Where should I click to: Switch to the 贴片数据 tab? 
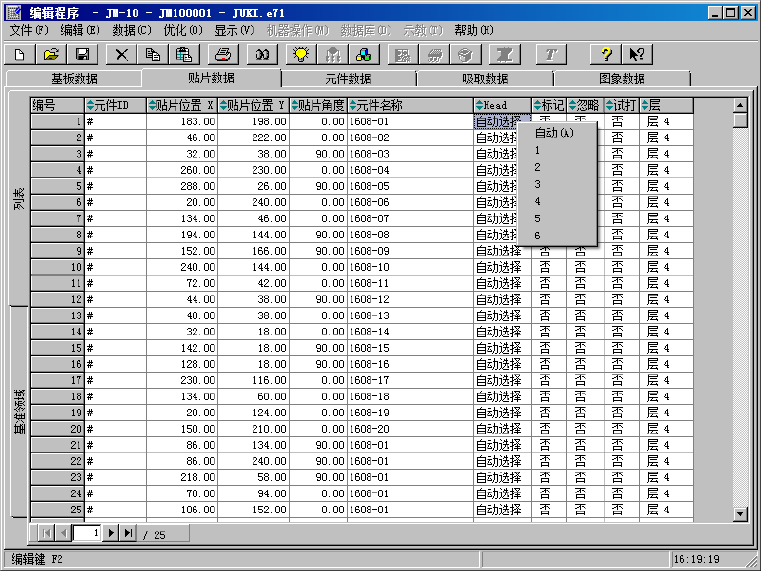[211, 78]
